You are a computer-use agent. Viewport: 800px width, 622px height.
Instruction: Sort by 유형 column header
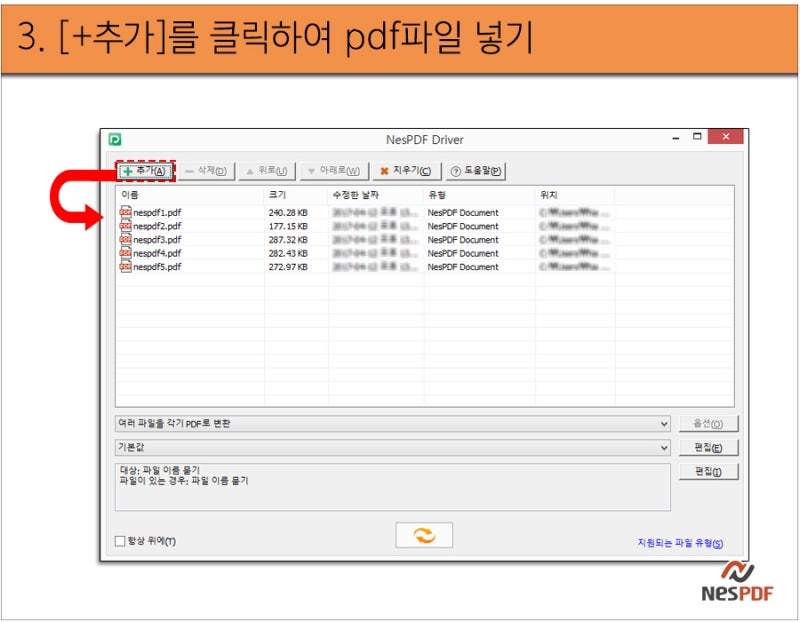click(x=480, y=195)
